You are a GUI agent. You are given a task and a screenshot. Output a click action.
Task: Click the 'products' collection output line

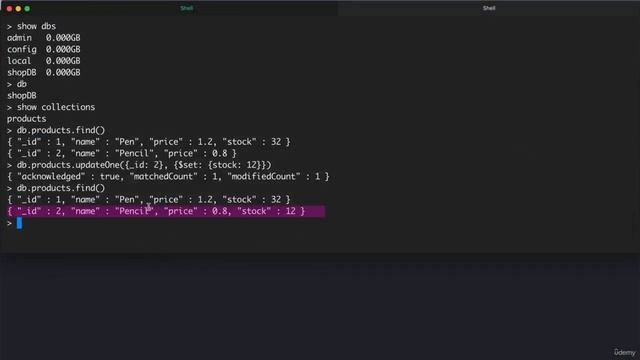pyautogui.click(x=27, y=119)
